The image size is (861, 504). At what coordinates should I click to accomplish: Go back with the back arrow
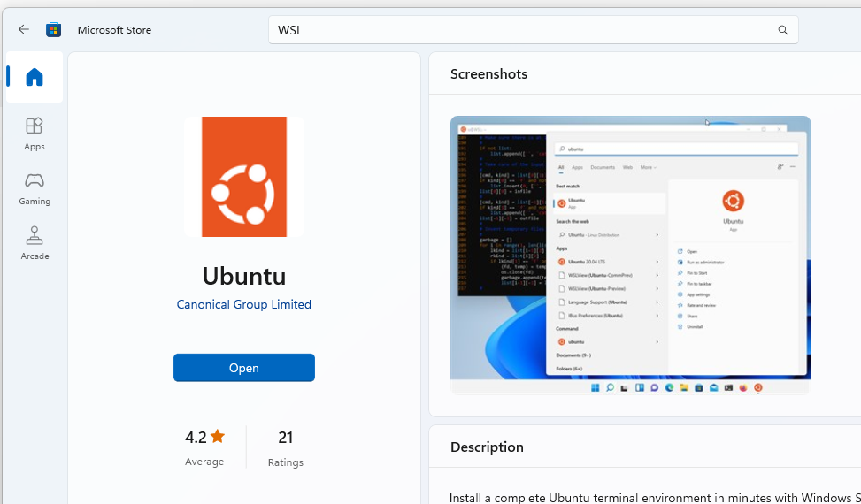point(23,29)
